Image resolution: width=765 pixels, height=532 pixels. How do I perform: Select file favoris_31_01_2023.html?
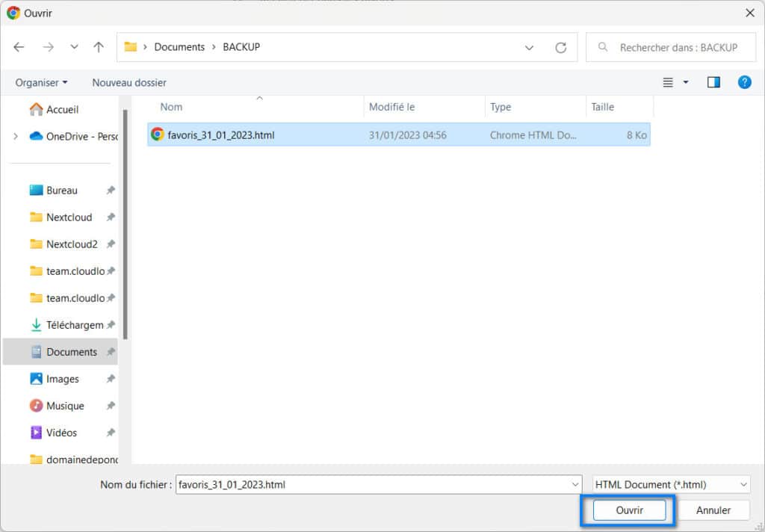click(399, 134)
